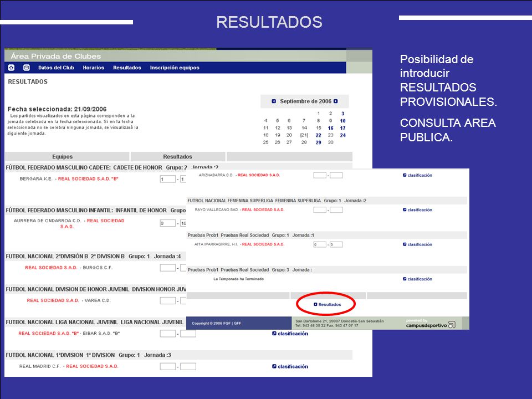This screenshot has height=399, width=532.
Task: Click home score field for REAL SOCIEDAD vs VAREA C.D.
Action: (x=167, y=300)
